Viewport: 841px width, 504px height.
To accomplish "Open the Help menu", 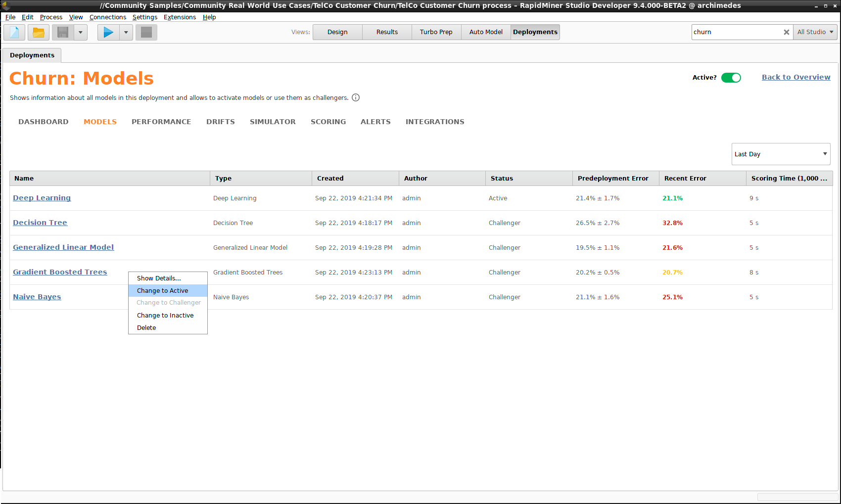I will pyautogui.click(x=209, y=17).
